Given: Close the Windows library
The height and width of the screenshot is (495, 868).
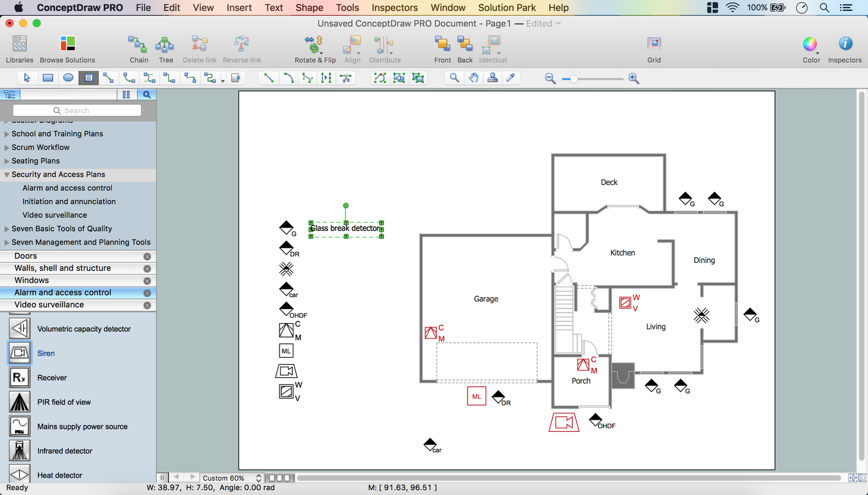Looking at the screenshot, I should (147, 281).
